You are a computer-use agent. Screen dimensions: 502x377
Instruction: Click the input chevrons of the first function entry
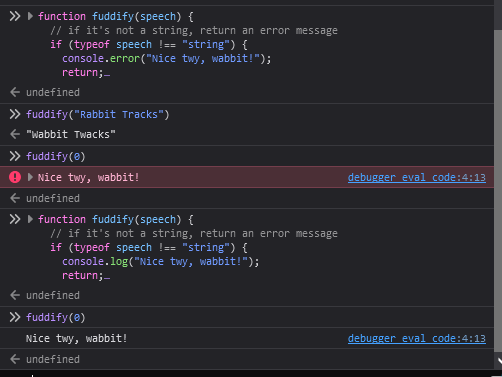click(x=15, y=16)
